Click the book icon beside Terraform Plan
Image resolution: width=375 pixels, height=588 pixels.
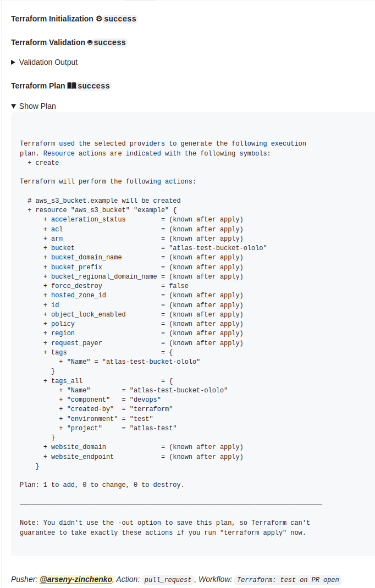[71, 86]
